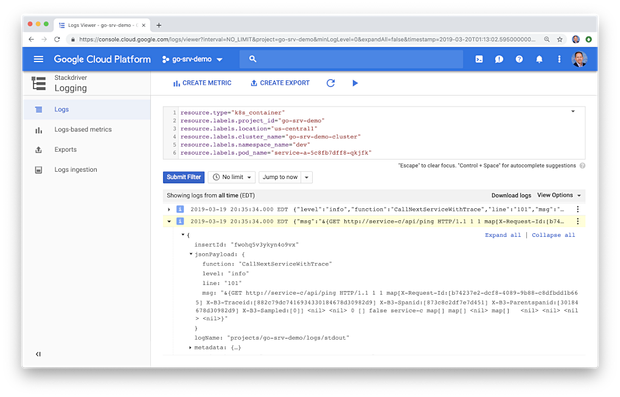Screen dimensions: 620x397
Task: Click the autocomplete help icon below filter
Action: (582, 166)
